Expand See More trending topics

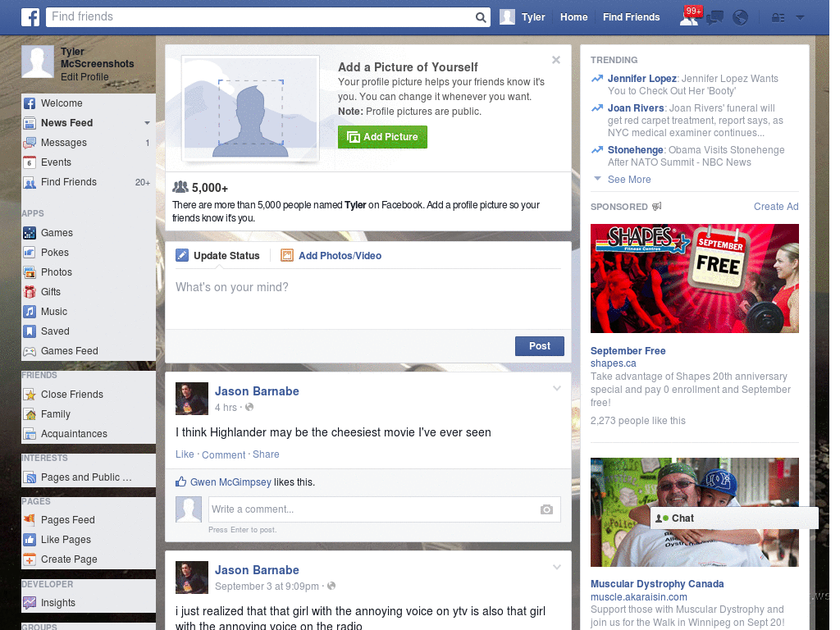click(x=629, y=180)
